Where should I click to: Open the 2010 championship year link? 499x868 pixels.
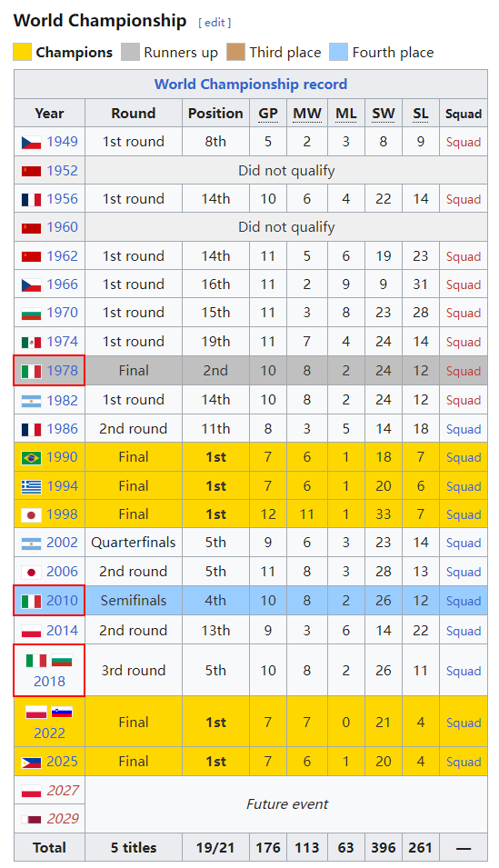[62, 601]
